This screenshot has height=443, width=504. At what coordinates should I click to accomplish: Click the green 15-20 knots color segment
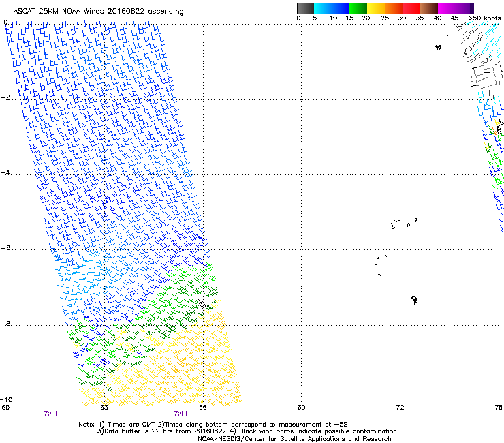(x=358, y=8)
